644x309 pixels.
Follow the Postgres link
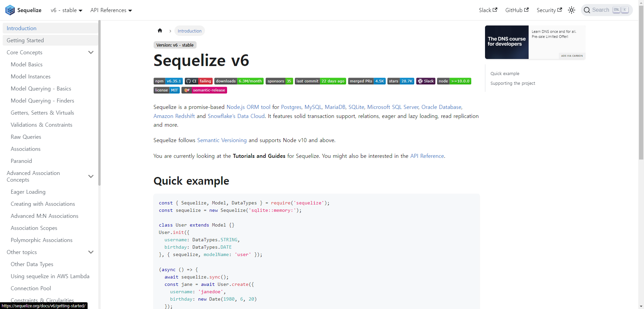(x=291, y=107)
